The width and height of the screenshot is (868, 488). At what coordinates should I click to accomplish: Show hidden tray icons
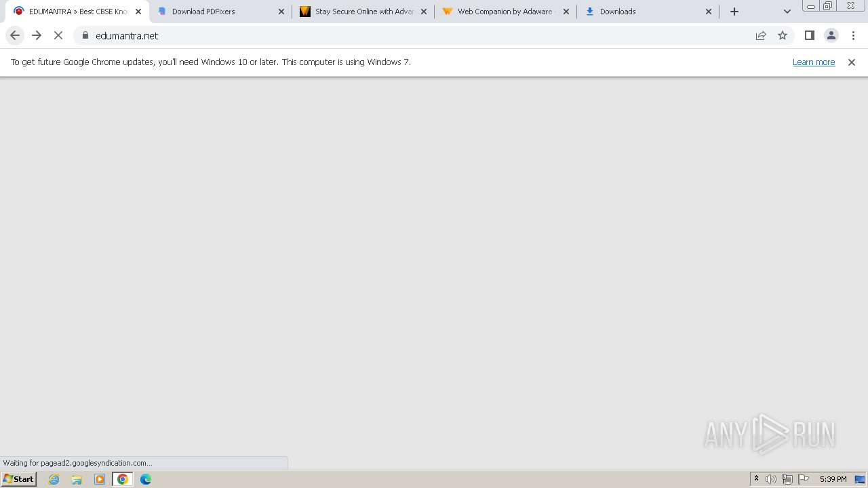coord(756,479)
